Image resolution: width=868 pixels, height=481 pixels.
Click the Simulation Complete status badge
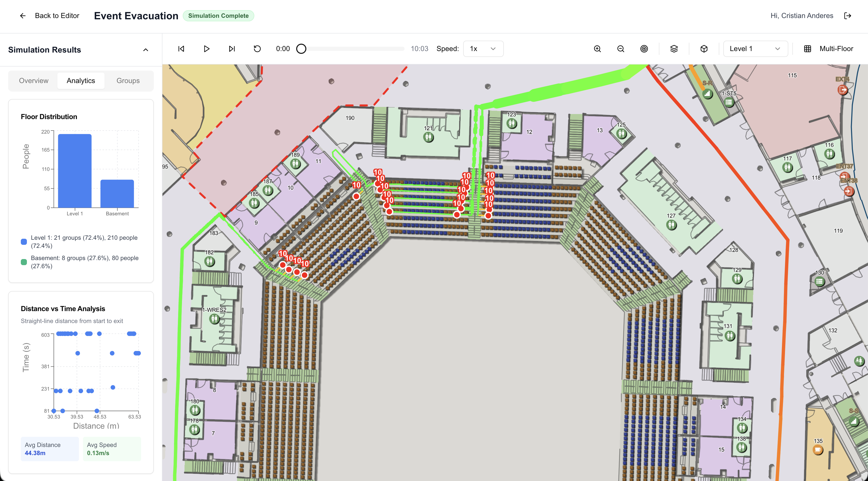(218, 16)
